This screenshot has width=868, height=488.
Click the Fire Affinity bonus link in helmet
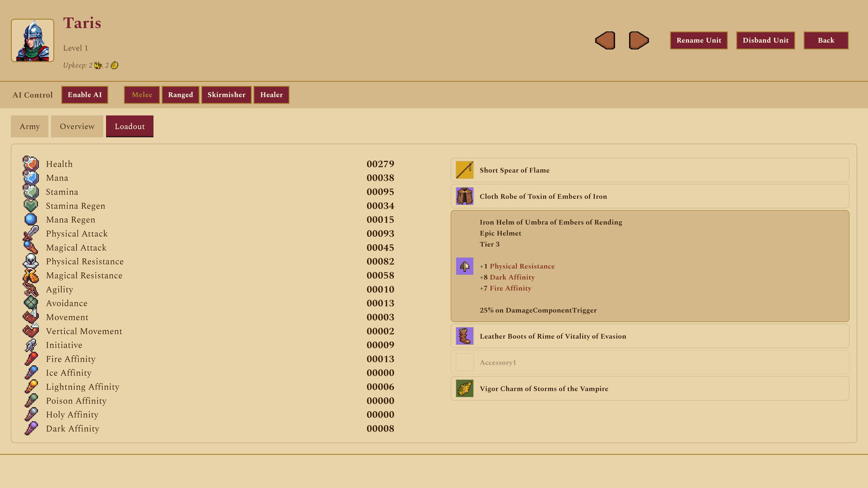click(510, 288)
